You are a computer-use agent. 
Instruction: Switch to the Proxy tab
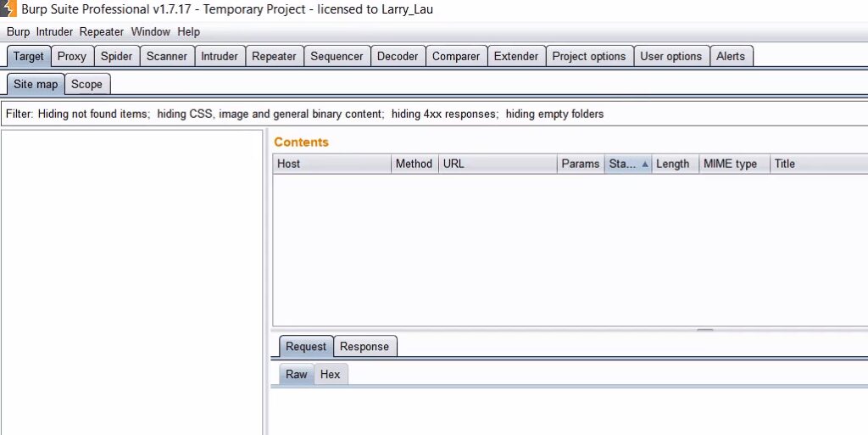[72, 57]
